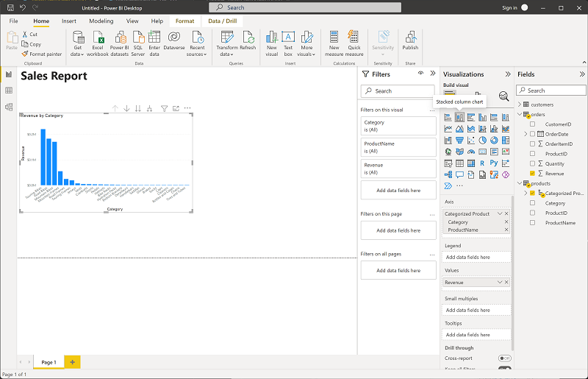Choose the Pie chart visual
588x379 pixels.
pyautogui.click(x=483, y=141)
